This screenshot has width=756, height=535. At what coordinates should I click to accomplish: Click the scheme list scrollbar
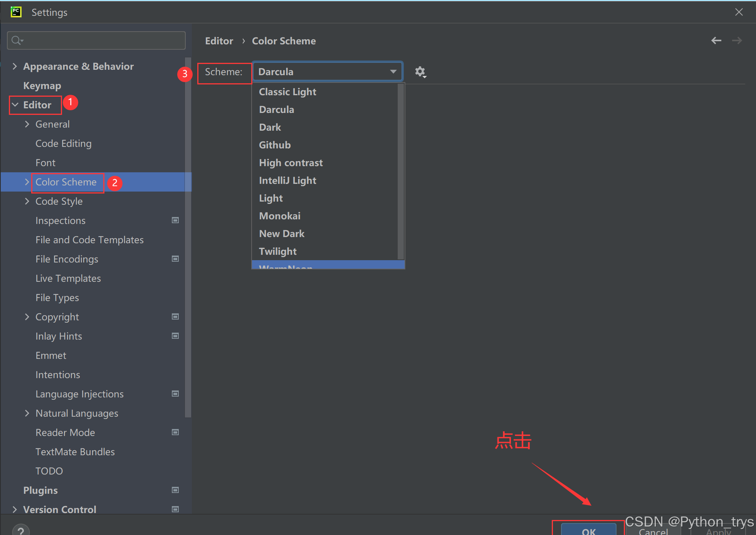[401, 172]
